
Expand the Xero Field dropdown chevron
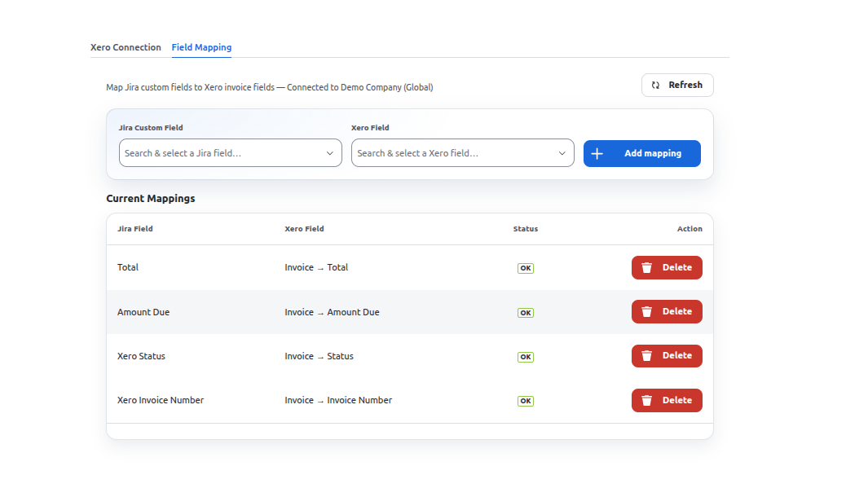tap(562, 153)
